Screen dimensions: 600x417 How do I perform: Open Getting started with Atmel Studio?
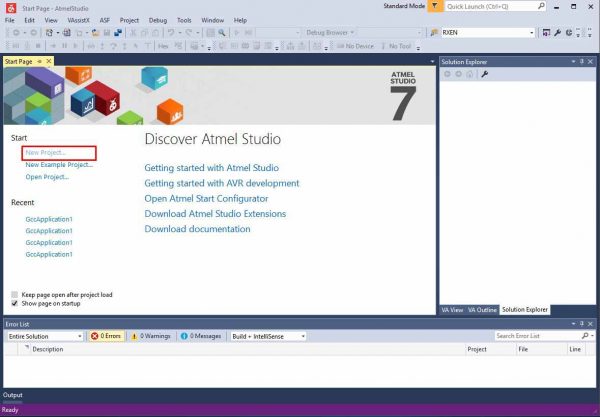coord(212,168)
